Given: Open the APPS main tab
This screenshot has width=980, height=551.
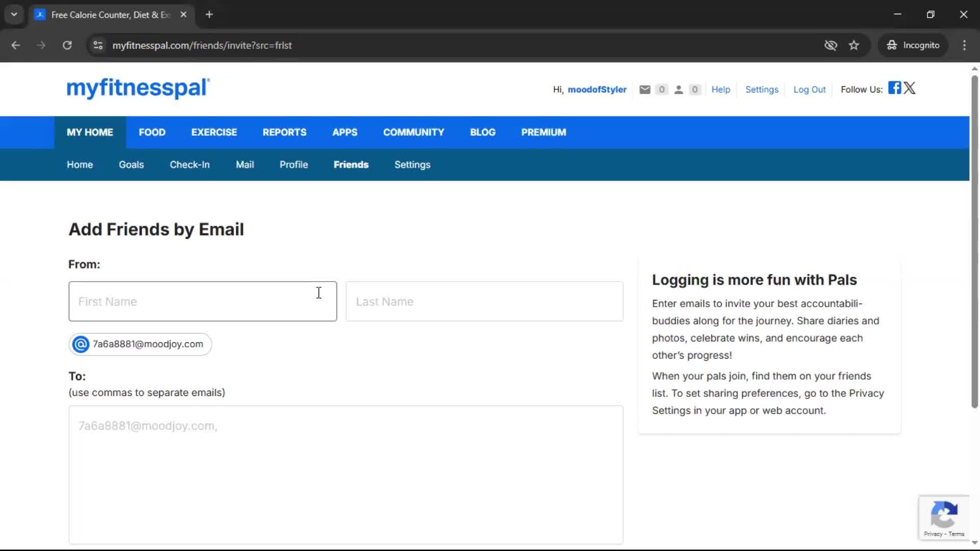Looking at the screenshot, I should (x=345, y=133).
